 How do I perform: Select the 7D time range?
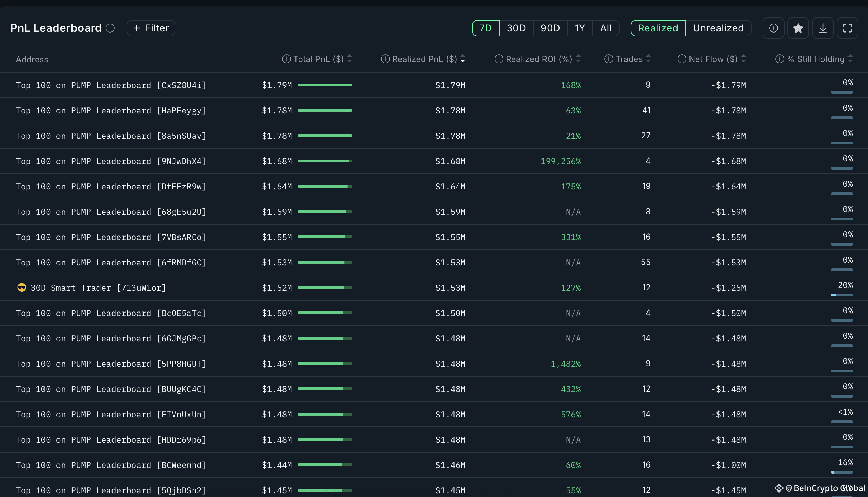[x=486, y=28]
